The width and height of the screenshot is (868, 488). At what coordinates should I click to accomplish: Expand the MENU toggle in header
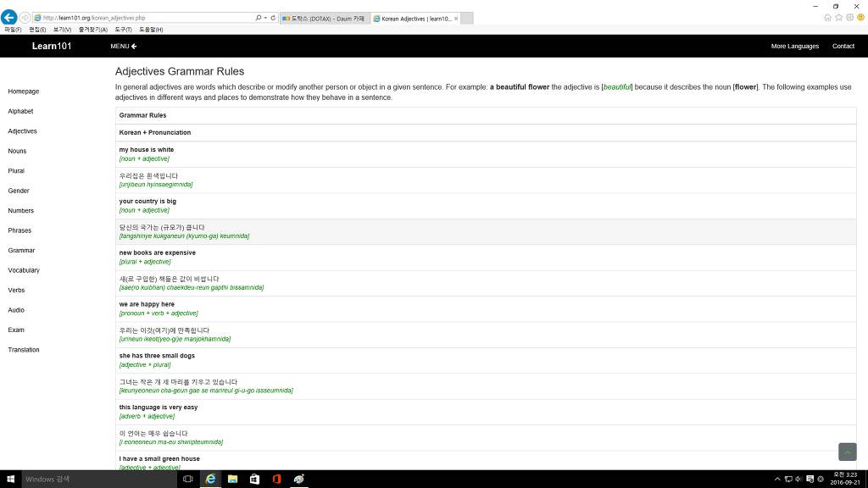[x=124, y=46]
